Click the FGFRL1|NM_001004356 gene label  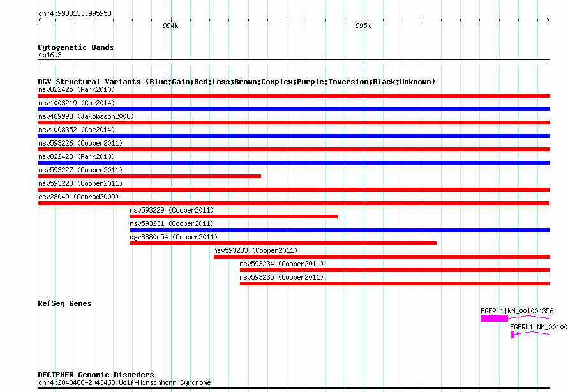517,311
